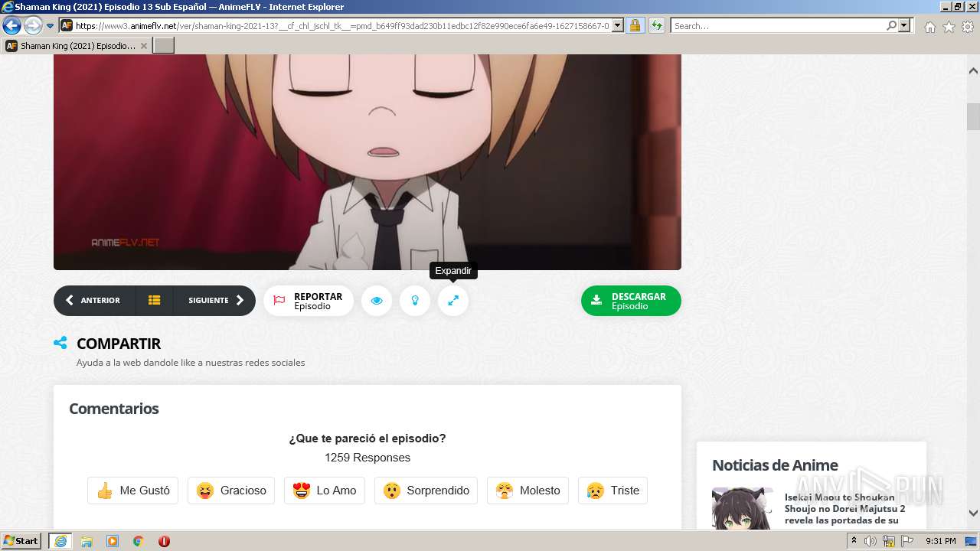Open the Start menu
This screenshot has height=551, width=980.
pyautogui.click(x=21, y=540)
